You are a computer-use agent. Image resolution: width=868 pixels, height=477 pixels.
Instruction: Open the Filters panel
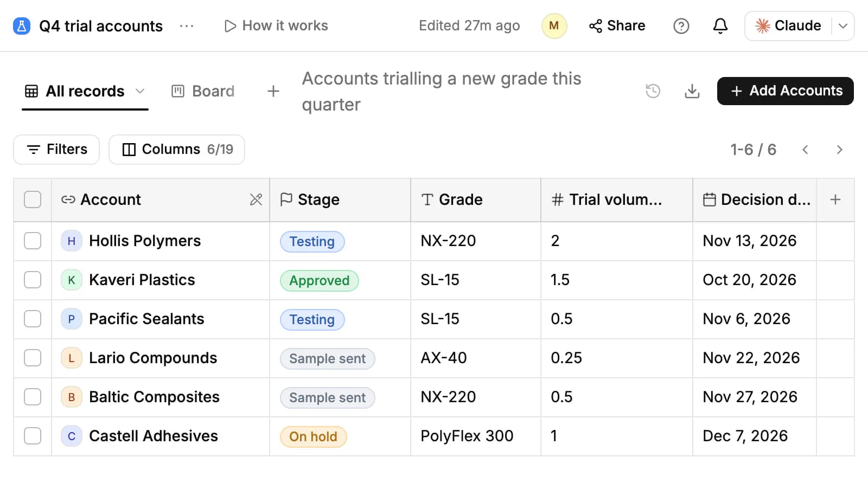pos(56,150)
